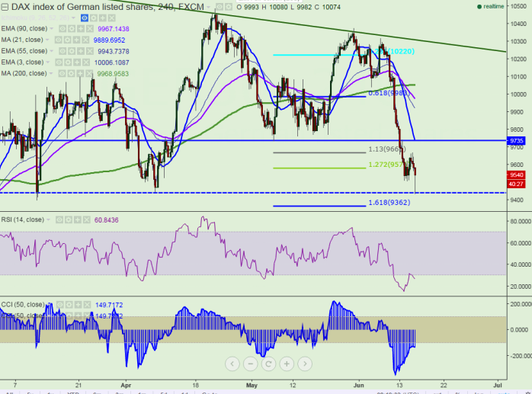Expand MA (21, close) dropdown arrow

47,40
